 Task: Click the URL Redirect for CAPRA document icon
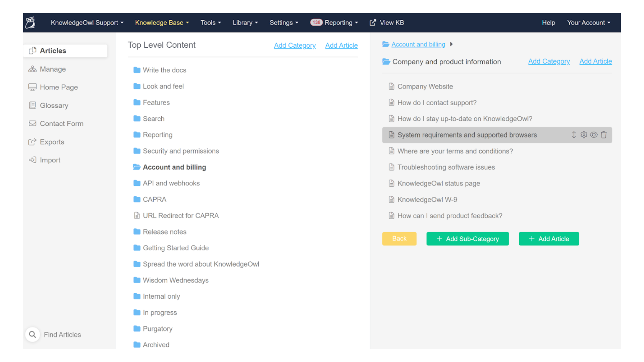pyautogui.click(x=137, y=216)
